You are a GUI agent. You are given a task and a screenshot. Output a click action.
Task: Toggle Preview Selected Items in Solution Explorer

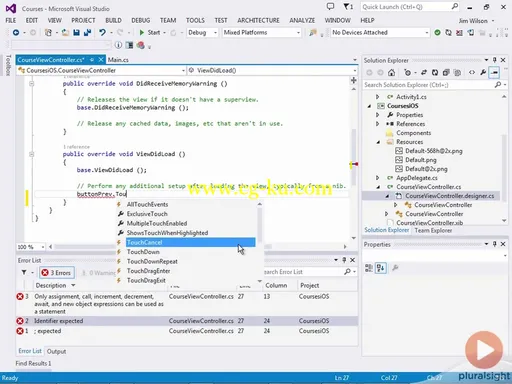[494, 72]
